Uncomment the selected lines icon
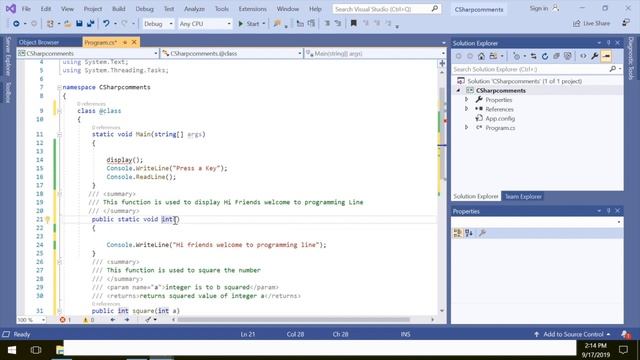 click(338, 24)
